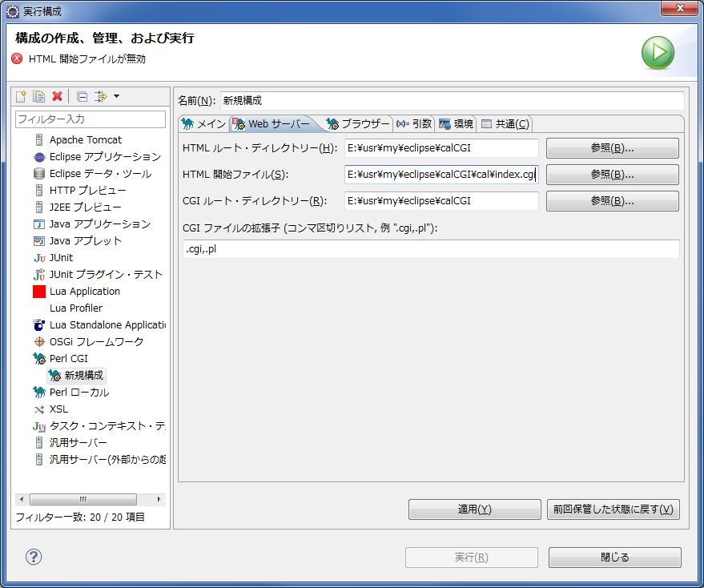Switch to the 共通(C) tab
This screenshot has width=704, height=588.
pos(505,123)
